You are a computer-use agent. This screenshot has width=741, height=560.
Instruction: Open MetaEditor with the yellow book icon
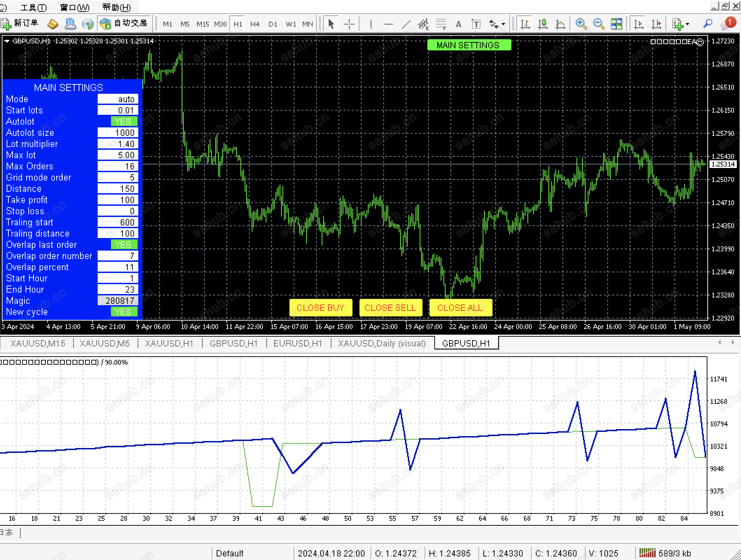(x=53, y=24)
